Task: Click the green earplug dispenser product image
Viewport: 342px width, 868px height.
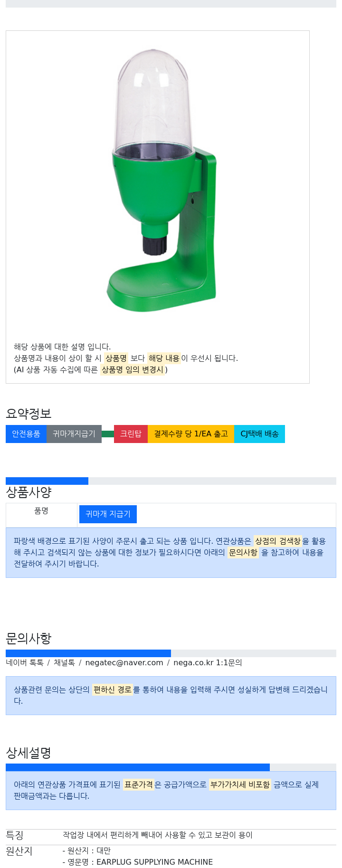Action: (161, 180)
